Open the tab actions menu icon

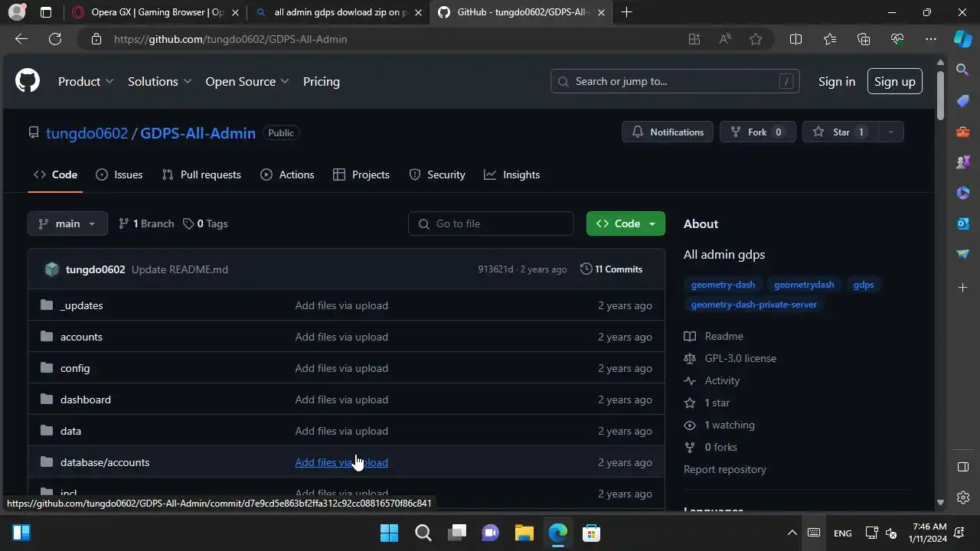tap(46, 12)
